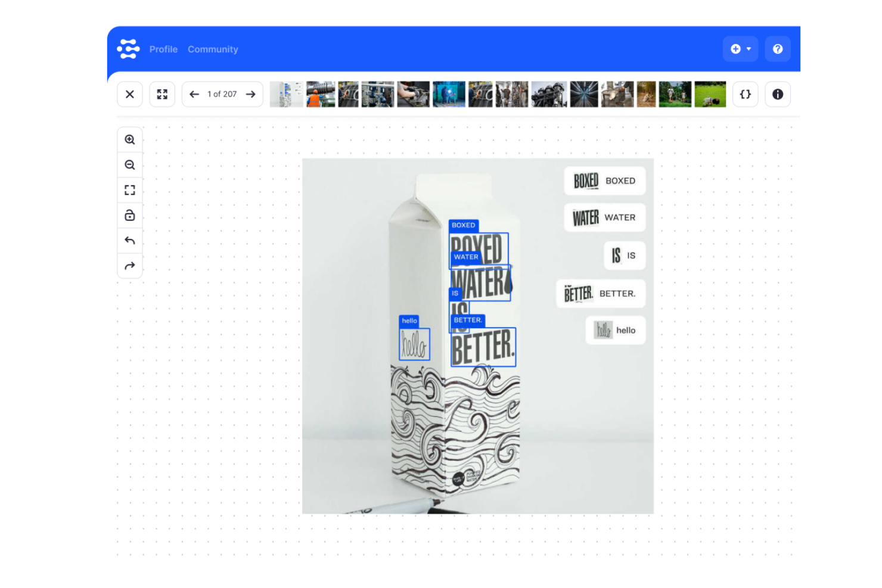Toggle the WATER annotation in the sidebar

coord(604,217)
